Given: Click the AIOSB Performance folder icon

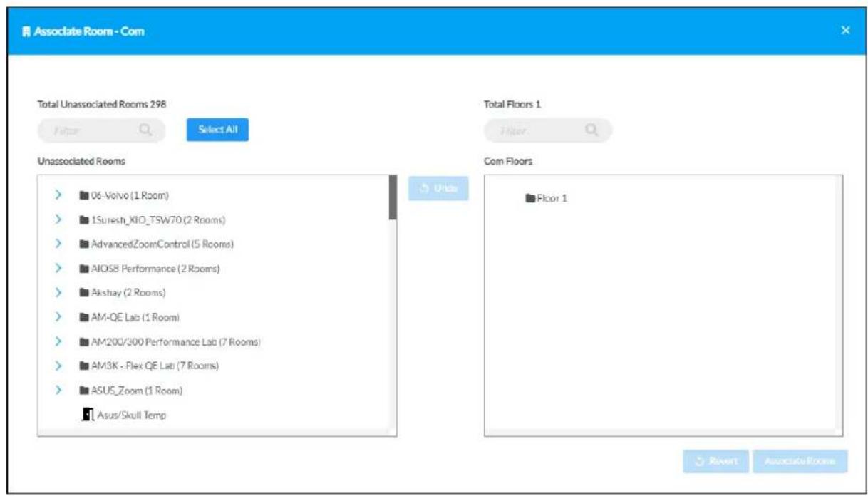Looking at the screenshot, I should click(84, 269).
